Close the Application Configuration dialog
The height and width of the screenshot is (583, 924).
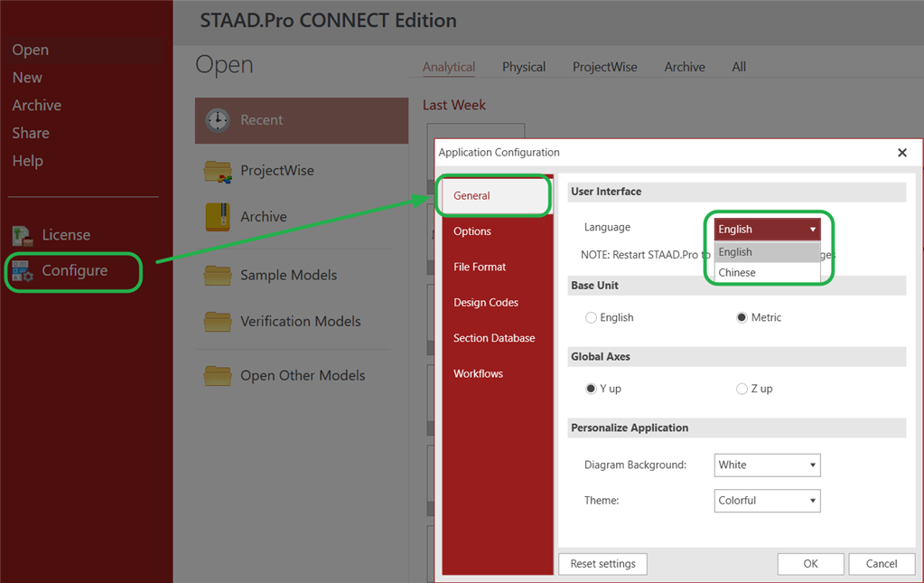click(x=902, y=154)
